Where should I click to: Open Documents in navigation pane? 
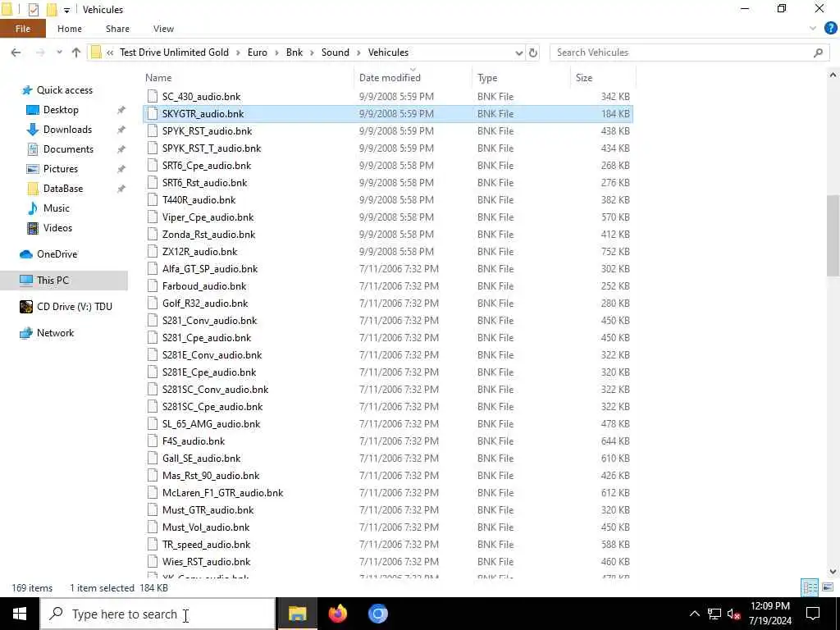[x=68, y=149]
